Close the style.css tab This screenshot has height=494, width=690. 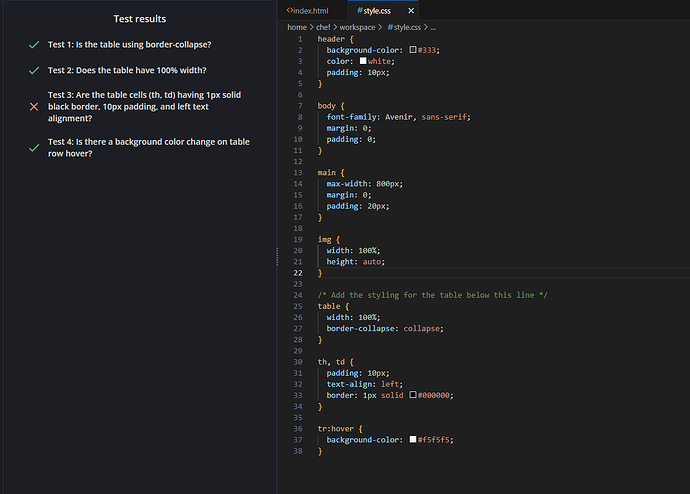(x=411, y=11)
